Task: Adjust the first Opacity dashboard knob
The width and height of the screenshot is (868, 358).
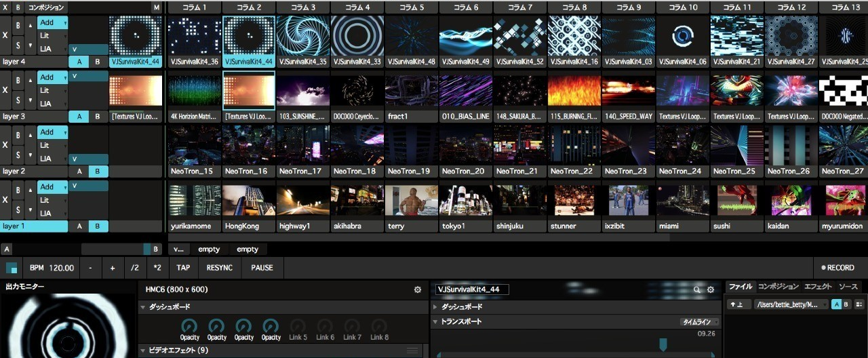Action: click(x=190, y=325)
